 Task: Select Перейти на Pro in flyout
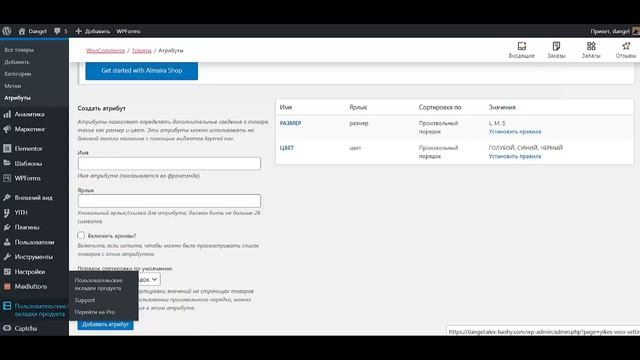95,312
